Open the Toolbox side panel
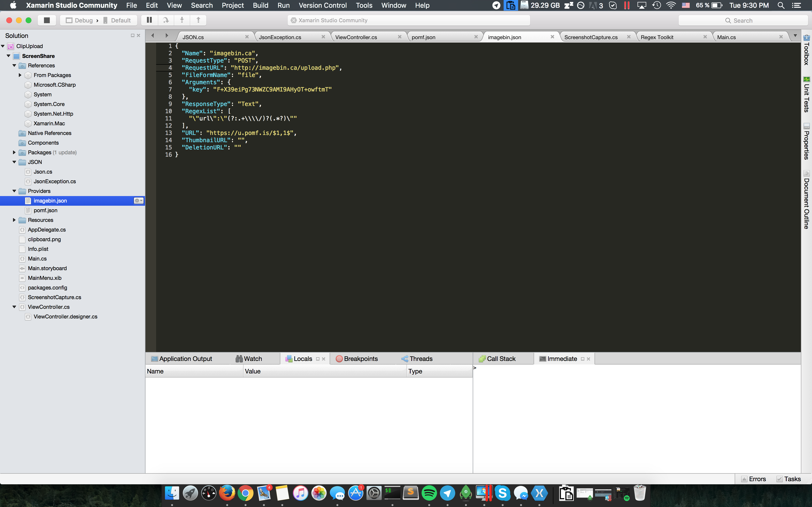812x507 pixels. [x=806, y=50]
